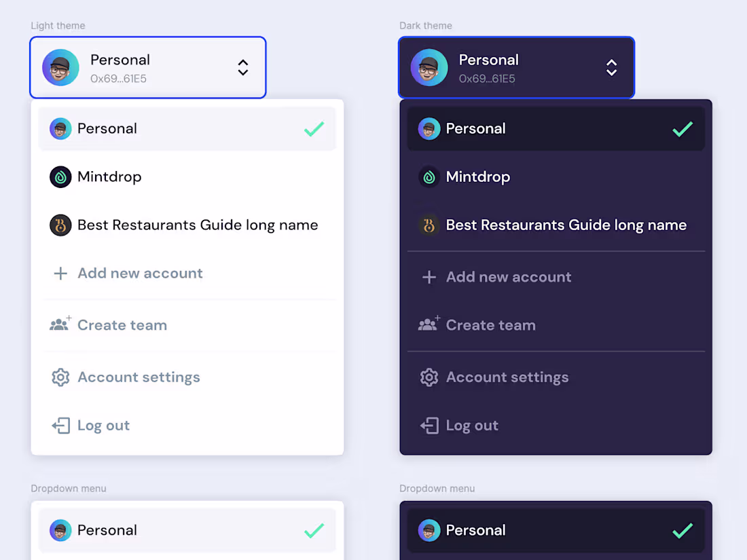Click the Account settings gear icon in light menu

coord(60,377)
